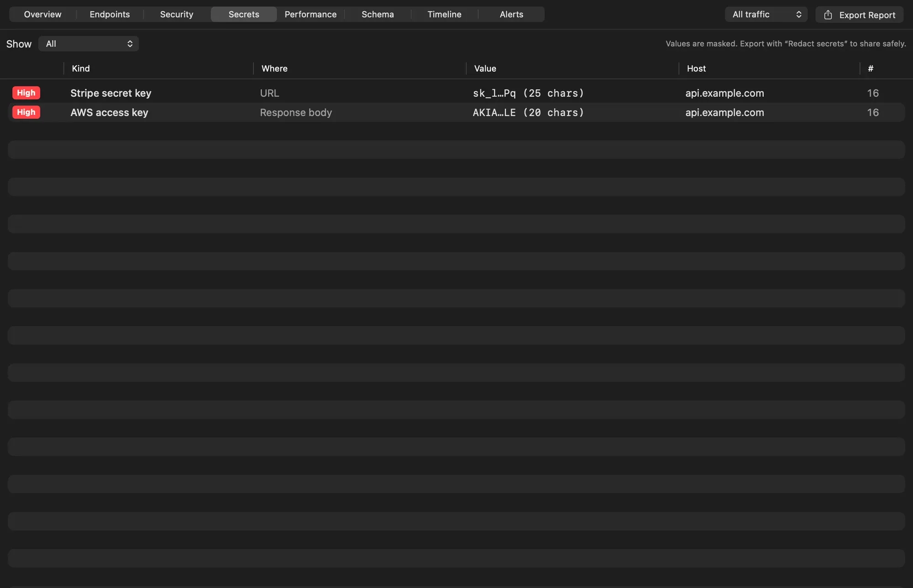The image size is (913, 588).
Task: Open the All traffic dropdown
Action: [x=766, y=14]
